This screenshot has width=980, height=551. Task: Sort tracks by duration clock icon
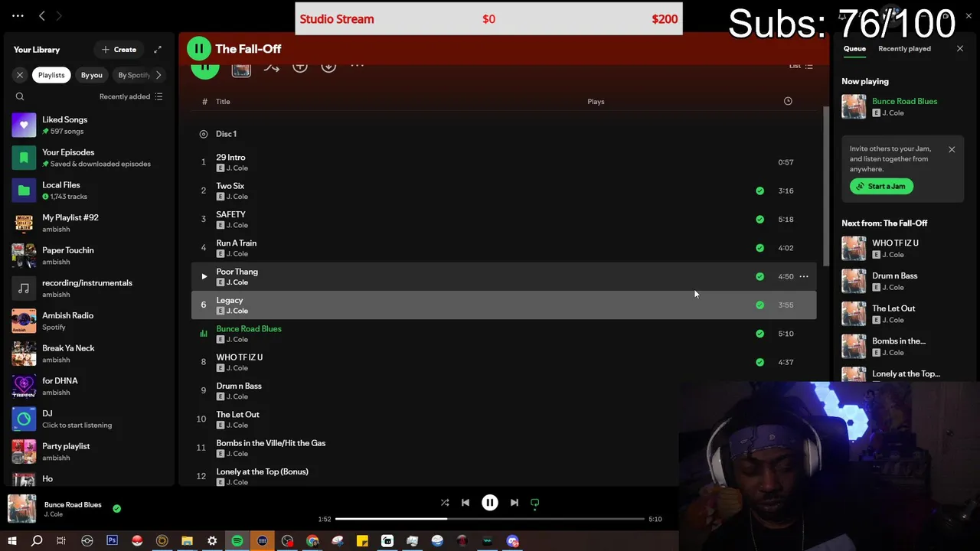pyautogui.click(x=788, y=101)
